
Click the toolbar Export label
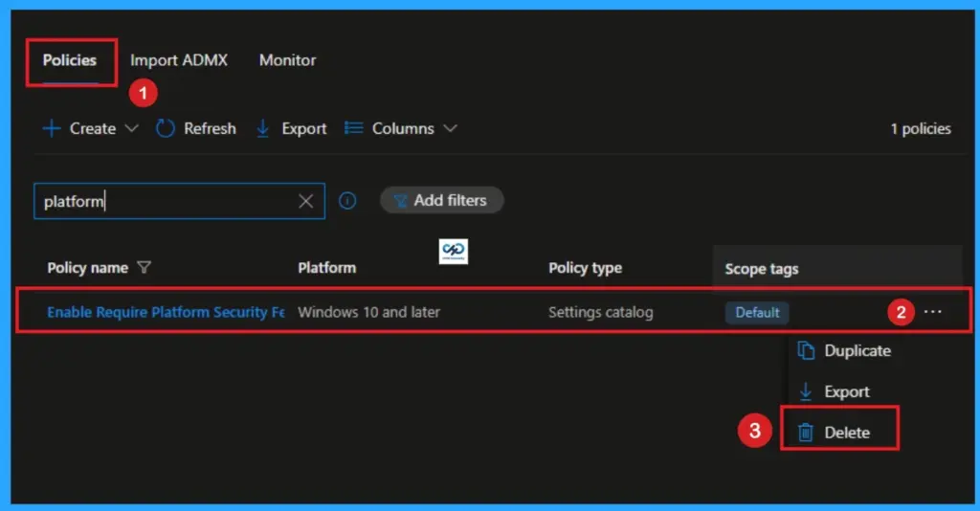[x=303, y=128]
